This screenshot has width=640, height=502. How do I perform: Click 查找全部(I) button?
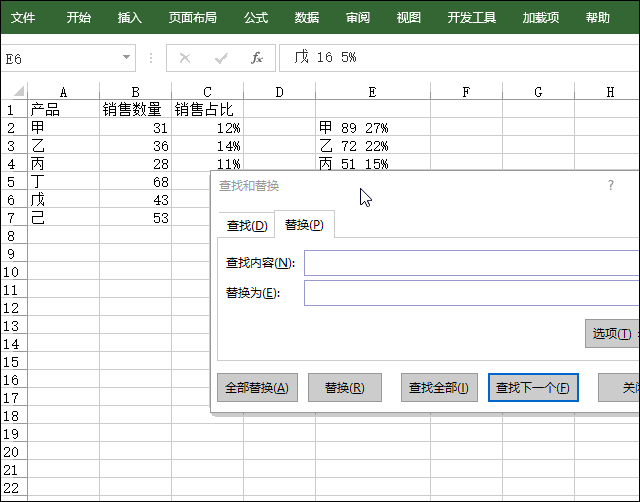pos(439,387)
